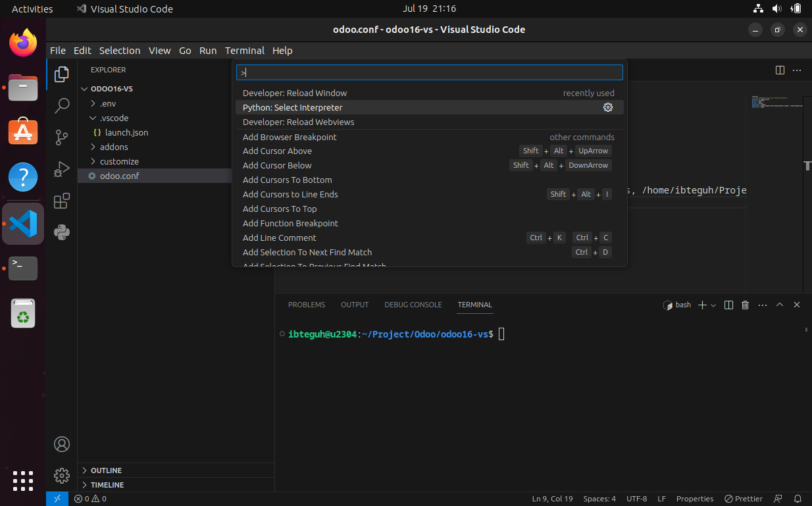Open the Source Control view
812x506 pixels.
(61, 137)
